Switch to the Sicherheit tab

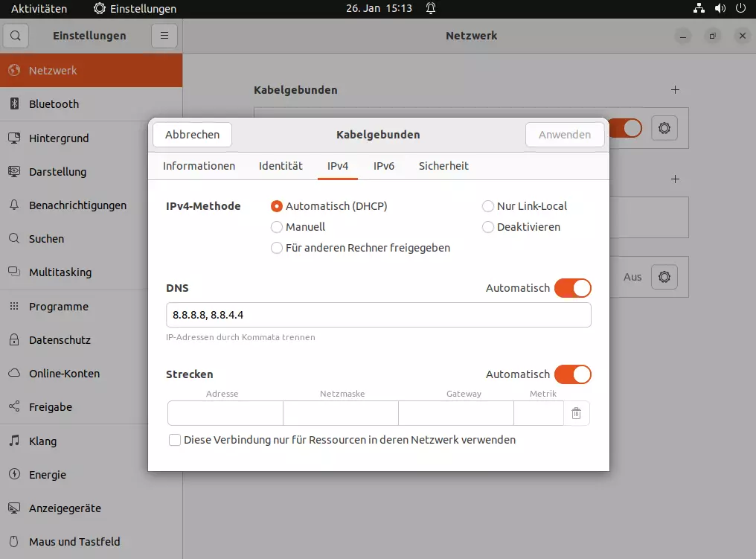tap(443, 166)
